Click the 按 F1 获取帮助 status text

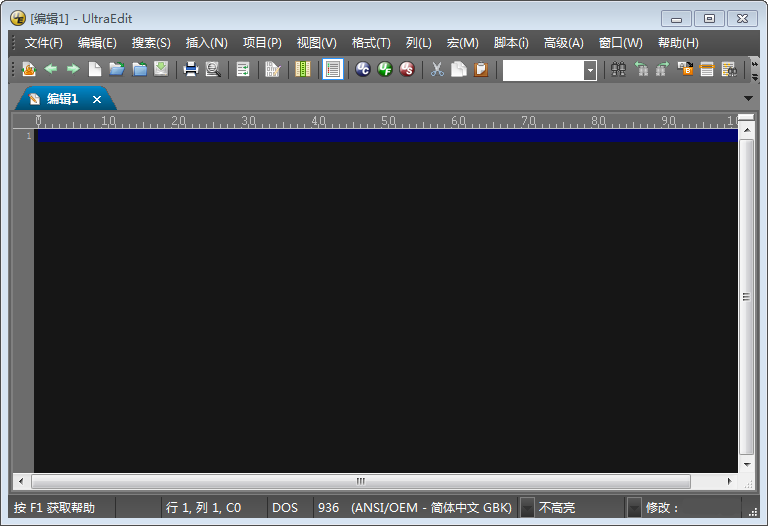54,508
